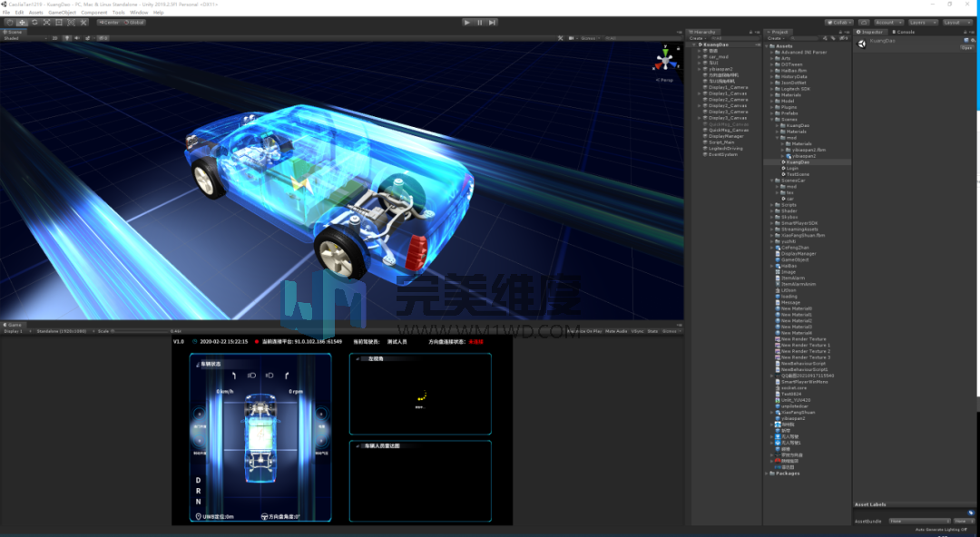
Task: Toggle Global handle rotation button
Action: [134, 23]
